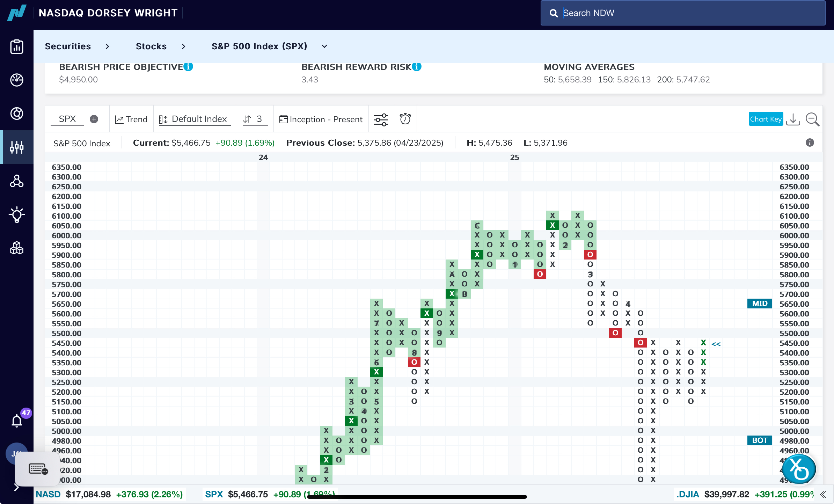
Task: Click the Bearish Price Objective info icon
Action: (x=188, y=66)
